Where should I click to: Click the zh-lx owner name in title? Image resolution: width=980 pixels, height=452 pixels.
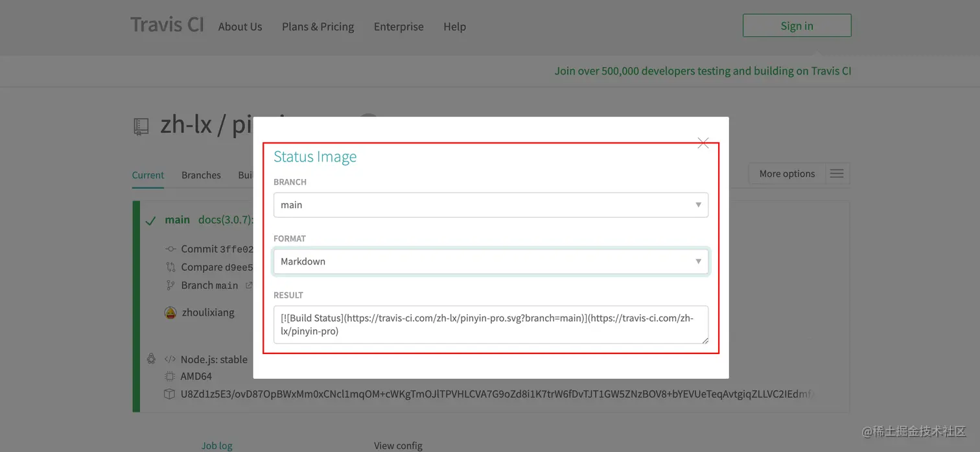186,125
